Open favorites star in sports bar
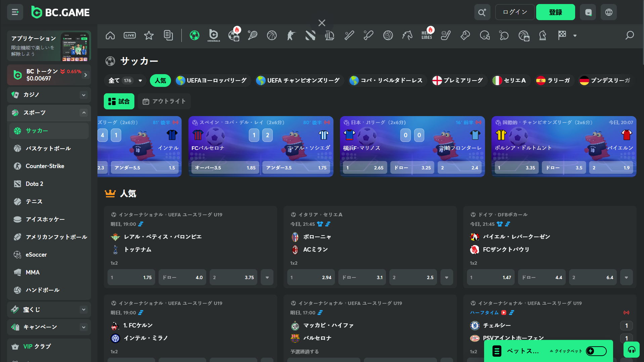644x362 pixels. (x=149, y=35)
